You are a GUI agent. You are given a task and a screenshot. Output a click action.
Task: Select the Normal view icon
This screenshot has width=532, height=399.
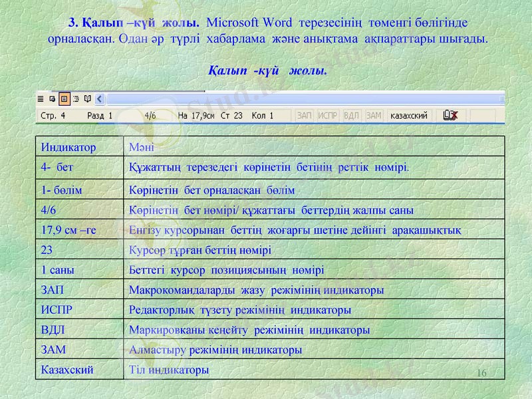41,98
